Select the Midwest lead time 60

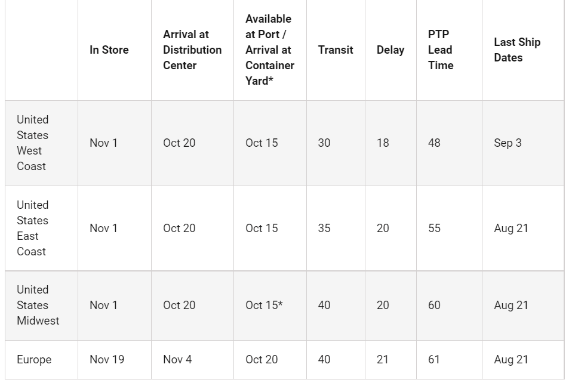[434, 305]
